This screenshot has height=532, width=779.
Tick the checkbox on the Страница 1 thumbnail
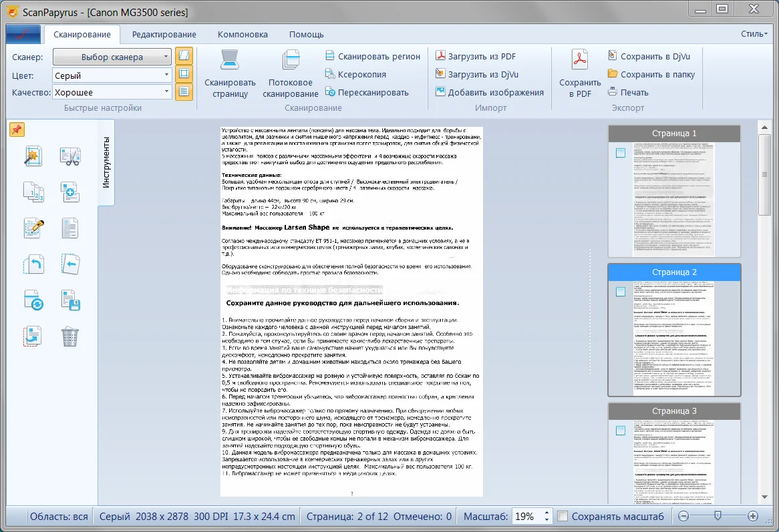tap(621, 153)
